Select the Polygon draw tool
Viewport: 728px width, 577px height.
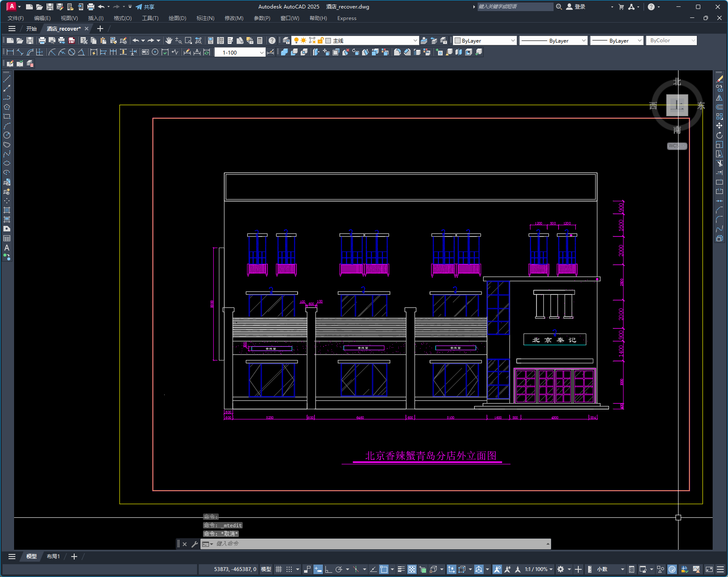pyautogui.click(x=7, y=107)
